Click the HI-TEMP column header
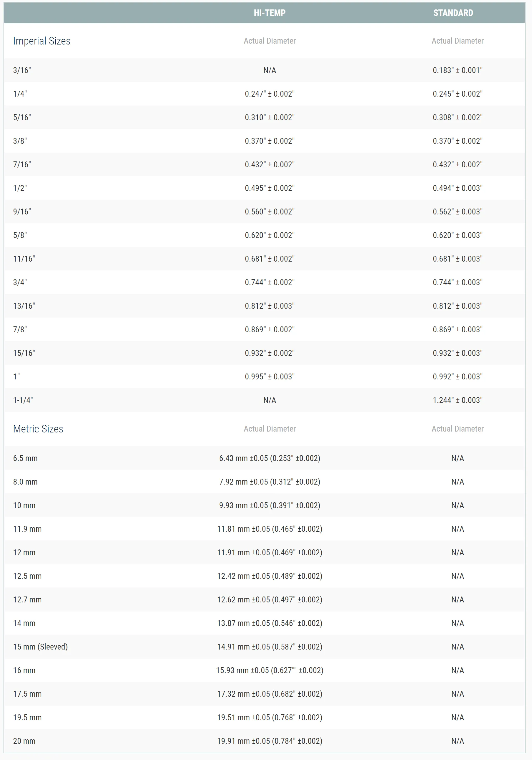 point(270,13)
